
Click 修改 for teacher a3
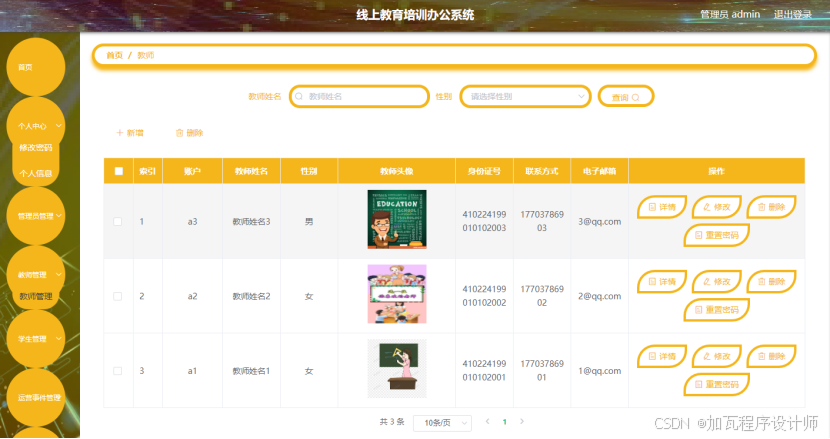point(717,207)
